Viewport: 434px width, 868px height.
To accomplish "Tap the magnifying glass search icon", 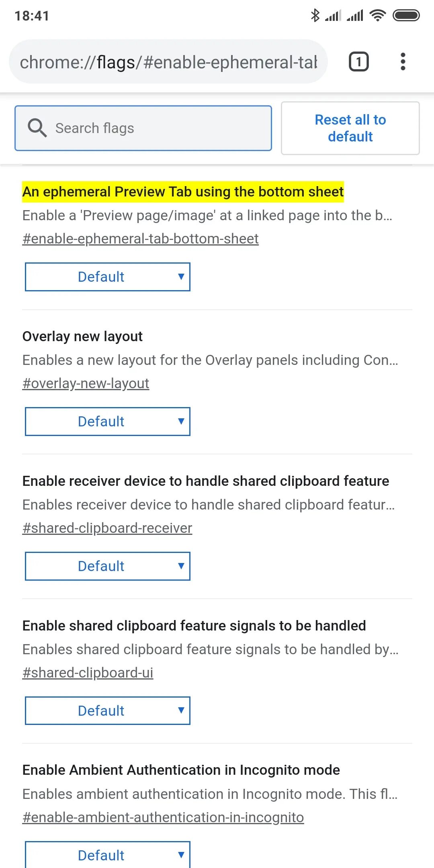I will [37, 128].
